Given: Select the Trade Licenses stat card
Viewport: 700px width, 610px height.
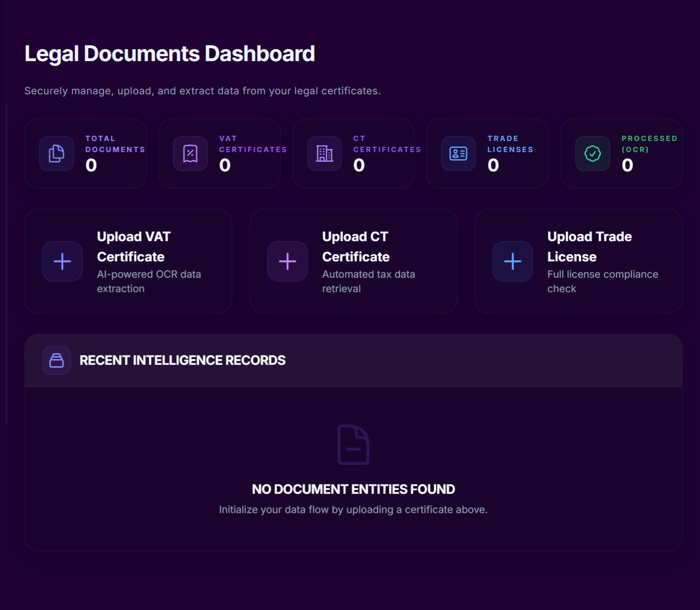Looking at the screenshot, I should pyautogui.click(x=487, y=153).
